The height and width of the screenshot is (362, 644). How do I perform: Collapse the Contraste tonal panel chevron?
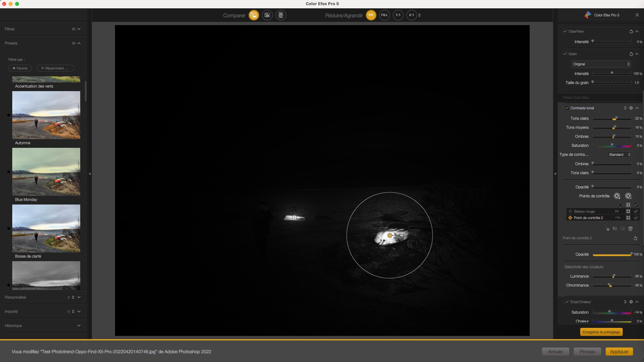tap(637, 108)
